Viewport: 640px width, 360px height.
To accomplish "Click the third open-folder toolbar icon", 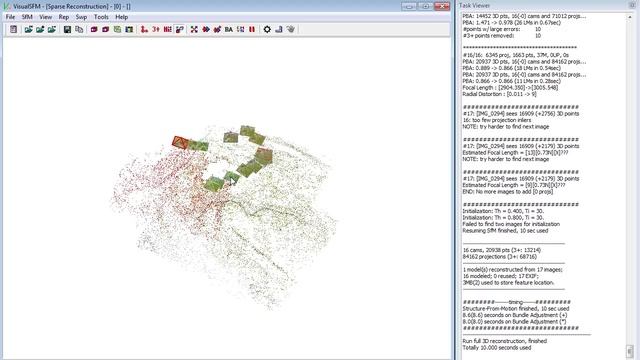I will tap(51, 29).
